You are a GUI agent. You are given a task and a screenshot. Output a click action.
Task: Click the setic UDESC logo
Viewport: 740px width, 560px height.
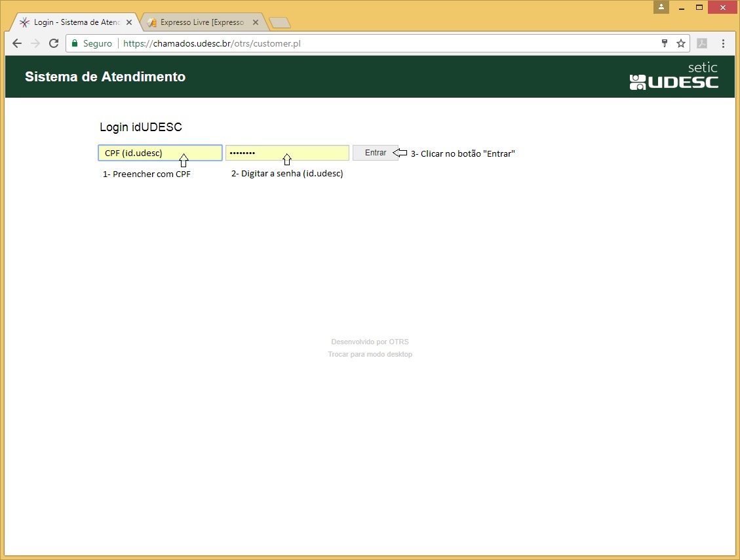pos(674,77)
